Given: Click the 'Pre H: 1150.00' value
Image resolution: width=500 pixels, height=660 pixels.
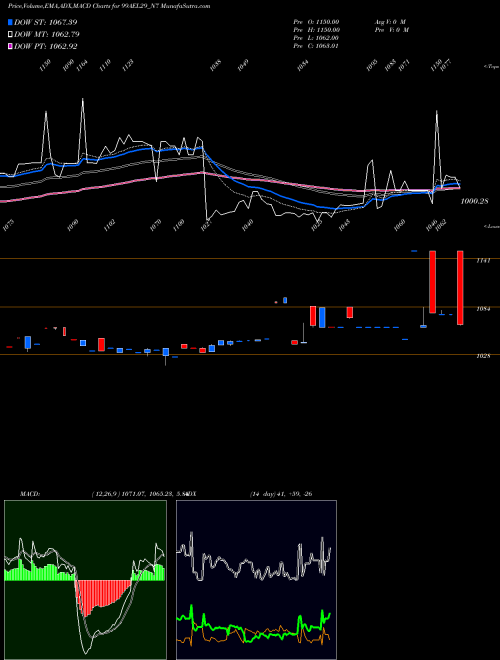Looking at the screenshot, I should [x=316, y=30].
